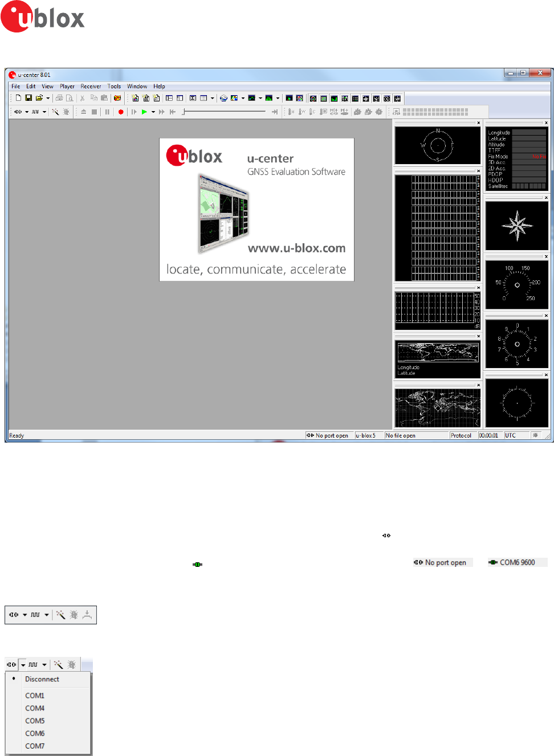
Task: Click pressed dropdown arrow above the COM menu
Action: (x=23, y=665)
